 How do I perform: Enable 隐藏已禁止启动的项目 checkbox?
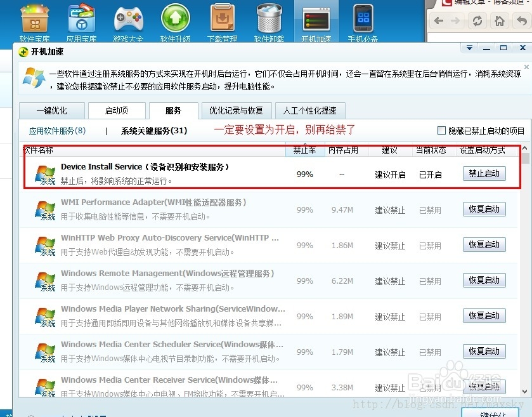pyautogui.click(x=441, y=129)
